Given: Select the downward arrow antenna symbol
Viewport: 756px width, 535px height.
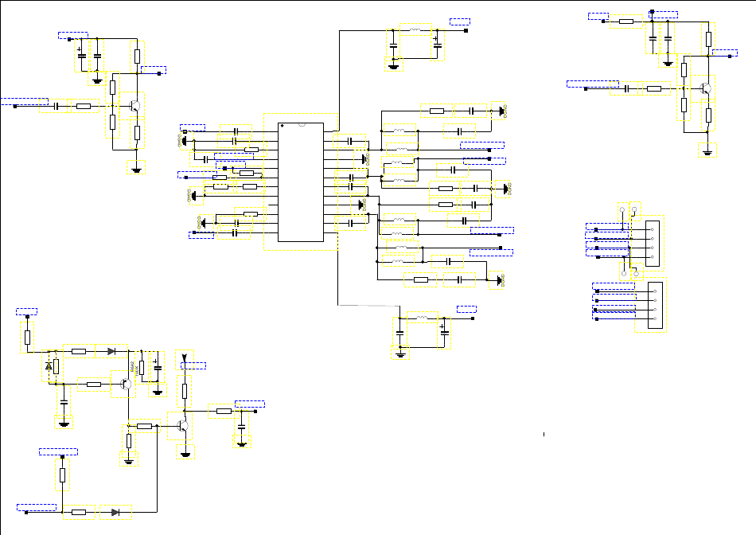Looking at the screenshot, I should coord(184,357).
